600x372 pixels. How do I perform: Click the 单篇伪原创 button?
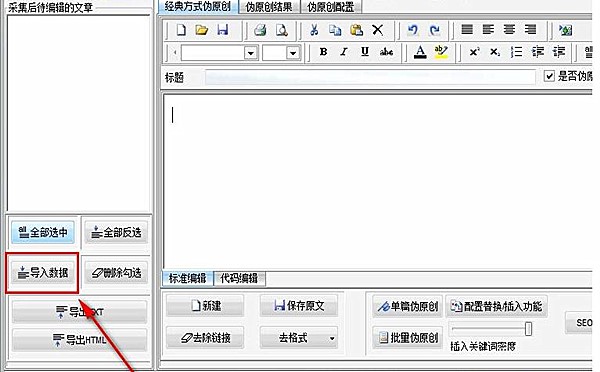tap(408, 306)
